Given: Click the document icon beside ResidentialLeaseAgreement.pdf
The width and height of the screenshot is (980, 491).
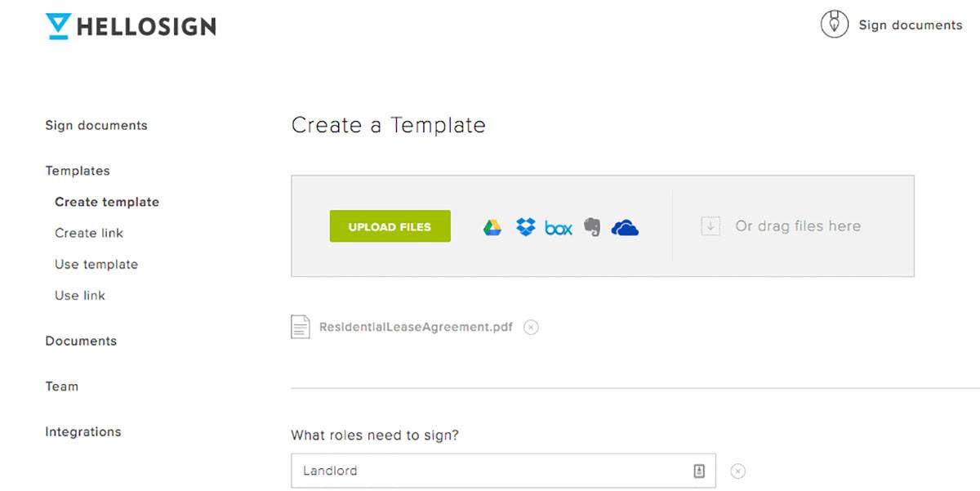Looking at the screenshot, I should click(301, 326).
